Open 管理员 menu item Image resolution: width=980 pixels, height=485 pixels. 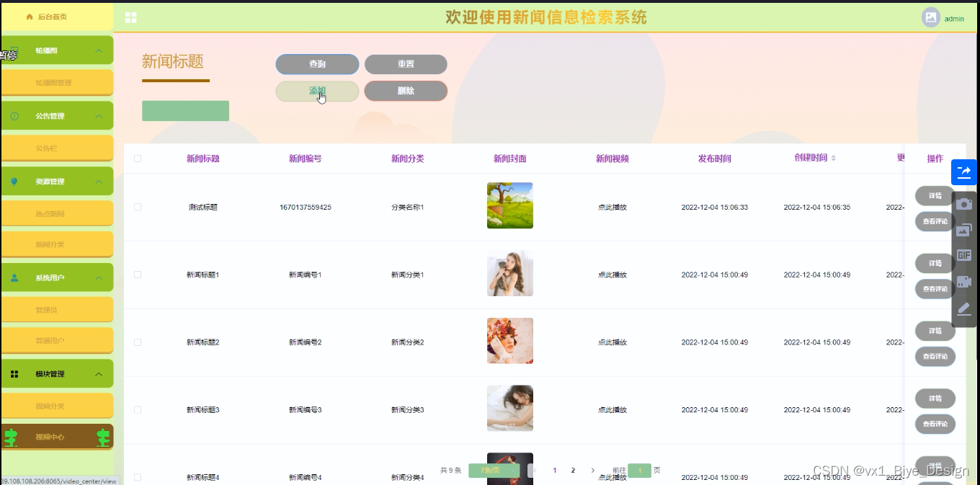coord(57,310)
